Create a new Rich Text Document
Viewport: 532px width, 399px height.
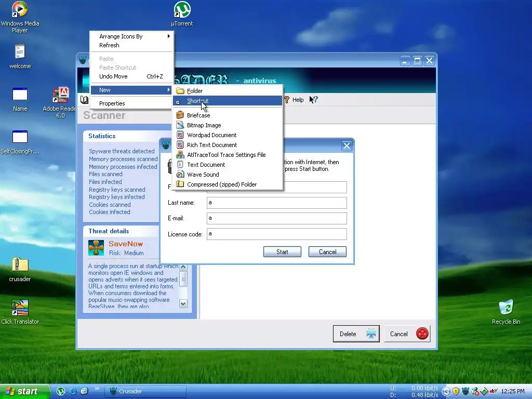tap(228, 145)
